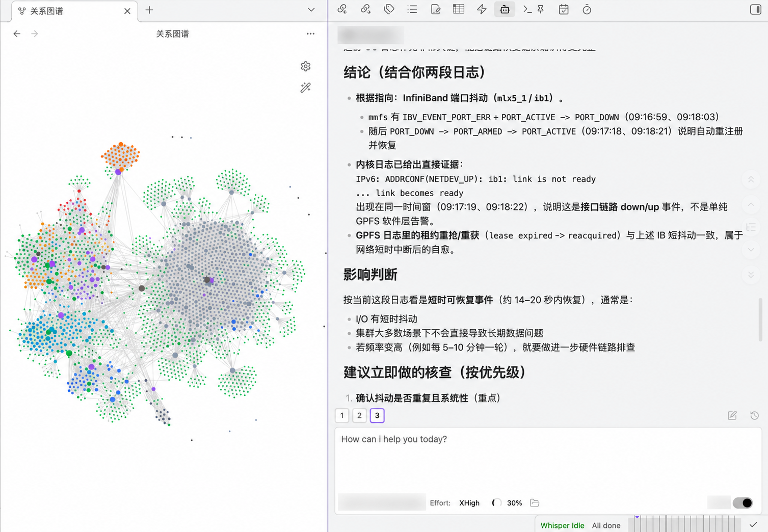Open the terminal prompt icon
This screenshot has height=532, width=768.
pyautogui.click(x=527, y=9)
